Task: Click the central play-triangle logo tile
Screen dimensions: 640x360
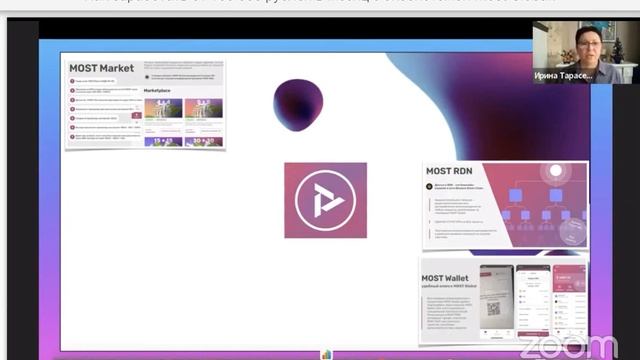Action: coord(325,200)
